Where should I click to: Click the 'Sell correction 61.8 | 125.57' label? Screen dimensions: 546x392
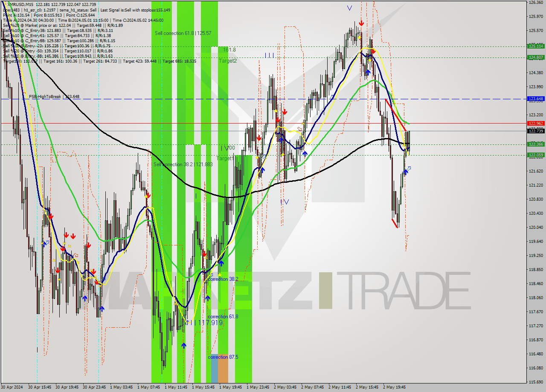point(183,33)
